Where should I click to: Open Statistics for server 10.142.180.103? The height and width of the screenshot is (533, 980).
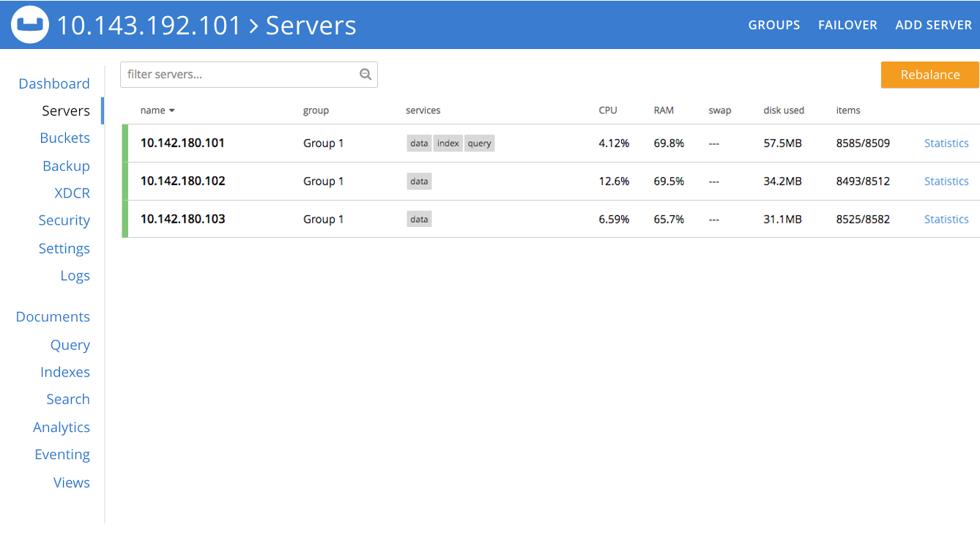pyautogui.click(x=946, y=219)
